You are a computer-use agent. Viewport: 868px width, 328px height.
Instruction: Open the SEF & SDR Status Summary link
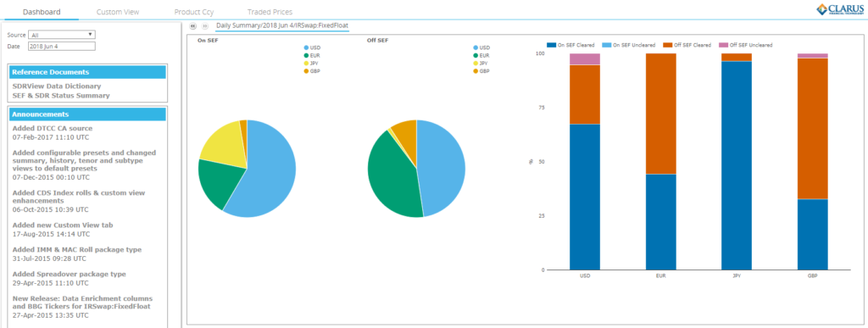tap(61, 96)
